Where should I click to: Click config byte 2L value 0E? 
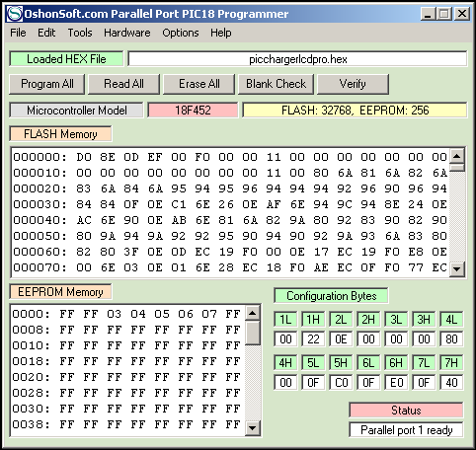tap(341, 338)
